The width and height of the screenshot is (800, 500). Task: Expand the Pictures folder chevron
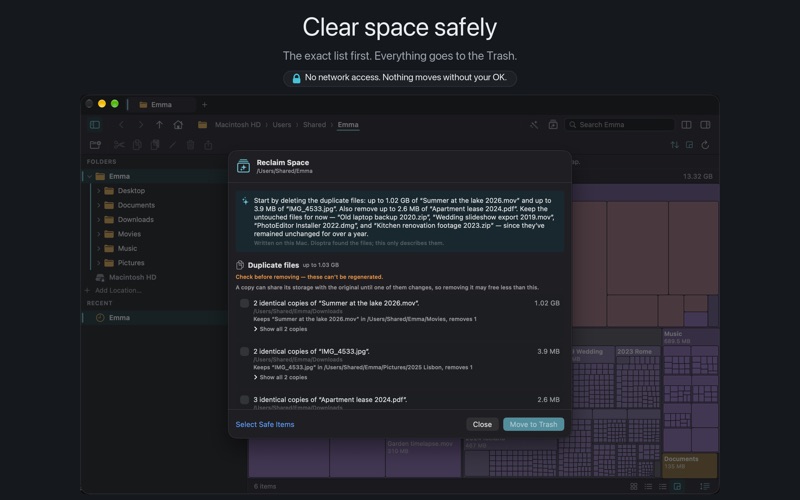click(98, 263)
